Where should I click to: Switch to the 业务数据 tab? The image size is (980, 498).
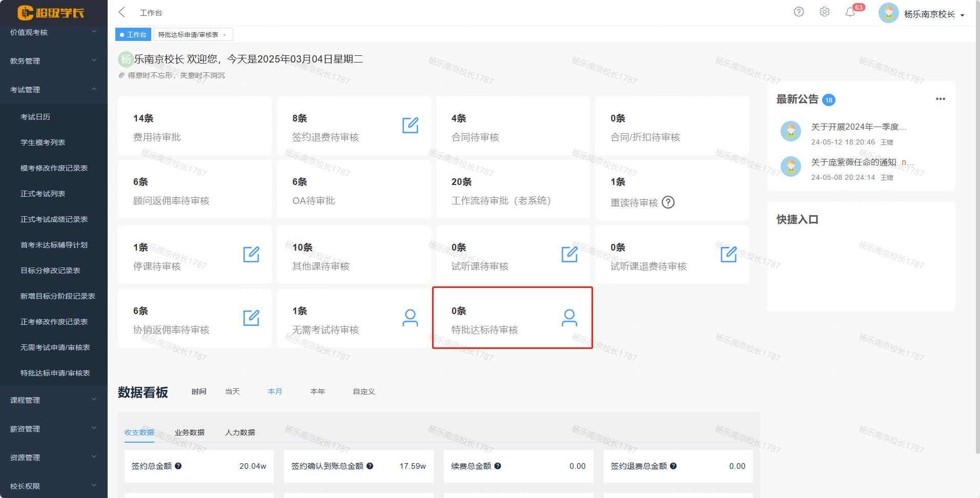coord(189,432)
